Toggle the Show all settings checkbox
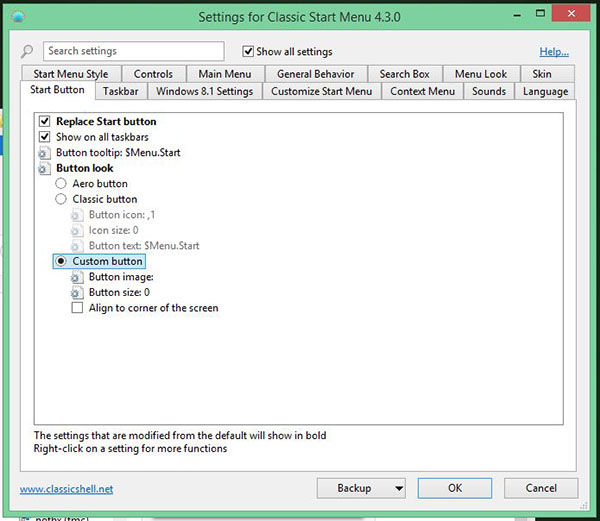The image size is (600, 521). [248, 51]
